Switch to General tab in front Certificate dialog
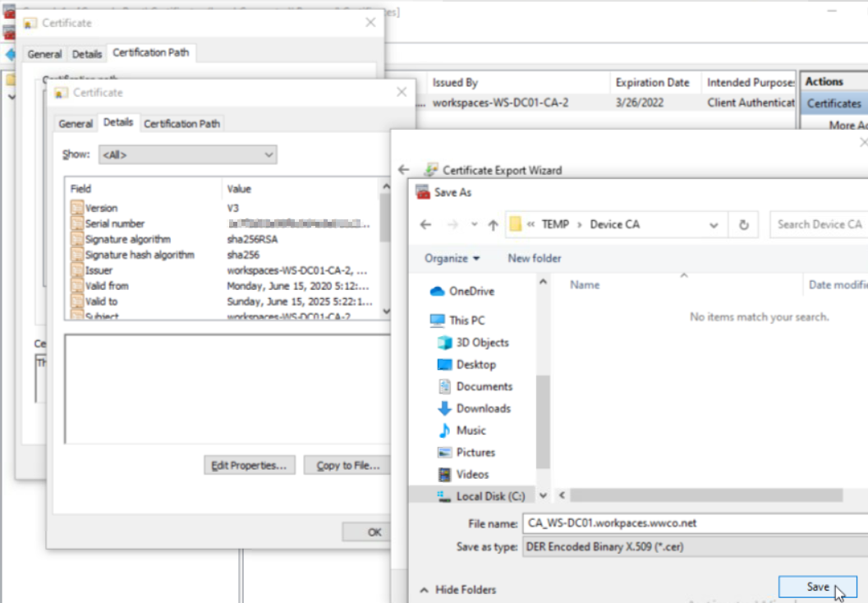The height and width of the screenshot is (603, 868). pyautogui.click(x=76, y=123)
